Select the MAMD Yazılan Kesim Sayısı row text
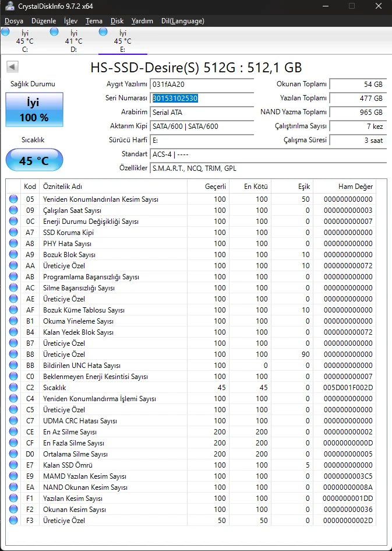 pos(84,476)
